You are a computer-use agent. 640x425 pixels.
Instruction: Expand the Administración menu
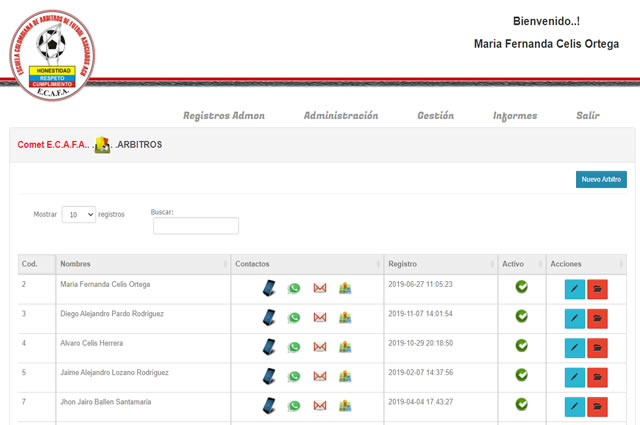[341, 116]
